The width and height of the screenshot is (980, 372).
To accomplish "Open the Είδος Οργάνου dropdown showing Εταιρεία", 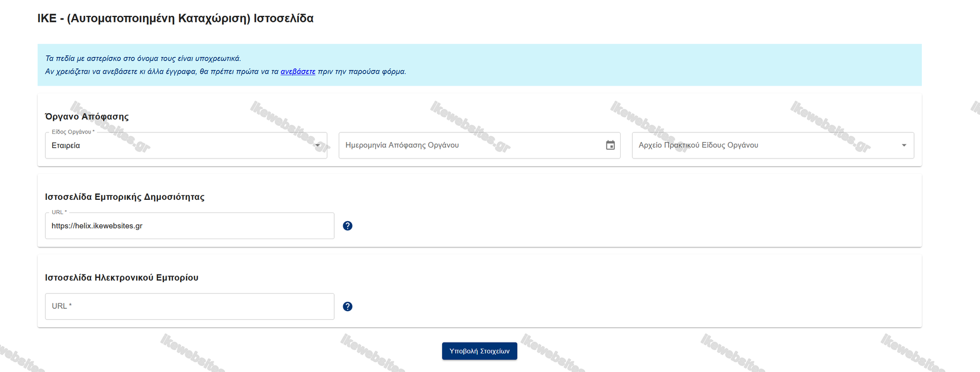I will (x=186, y=145).
